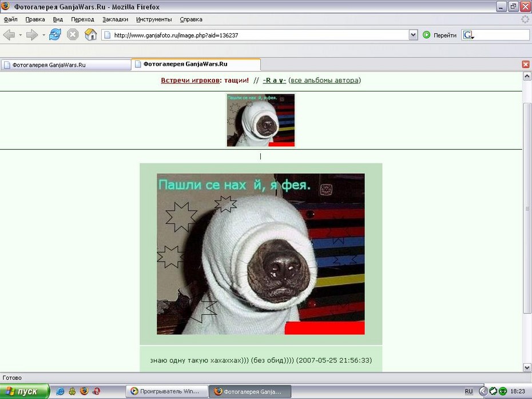Open the Back history dropdown arrow
532x399 pixels.
click(x=21, y=35)
